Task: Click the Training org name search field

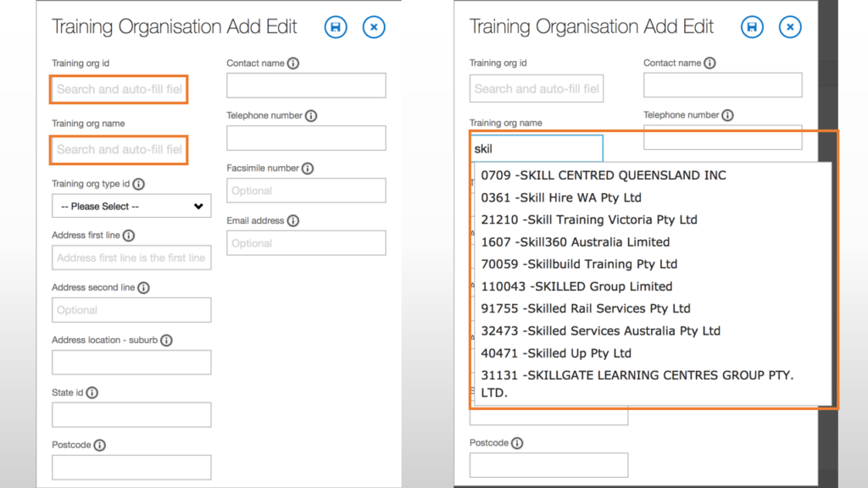Action: (x=119, y=149)
